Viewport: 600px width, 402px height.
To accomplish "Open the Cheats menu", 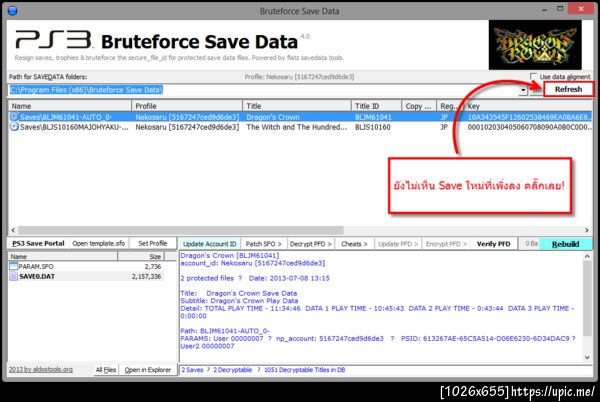I will [x=354, y=244].
